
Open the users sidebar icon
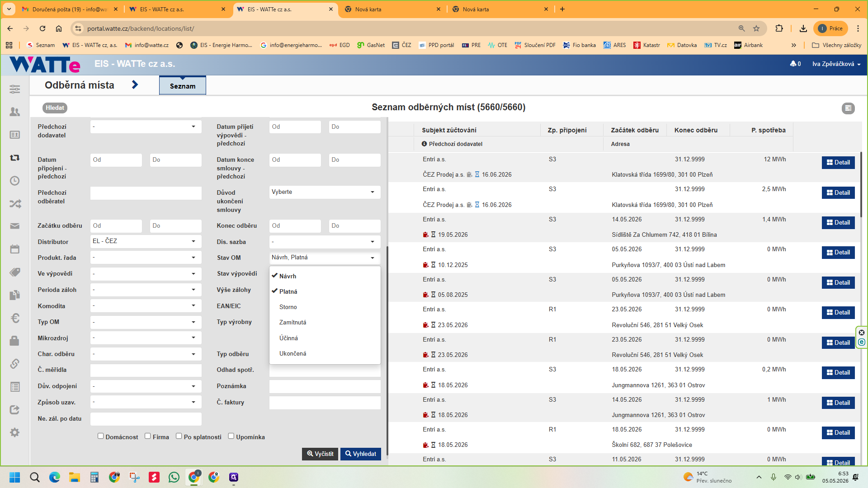tap(15, 112)
